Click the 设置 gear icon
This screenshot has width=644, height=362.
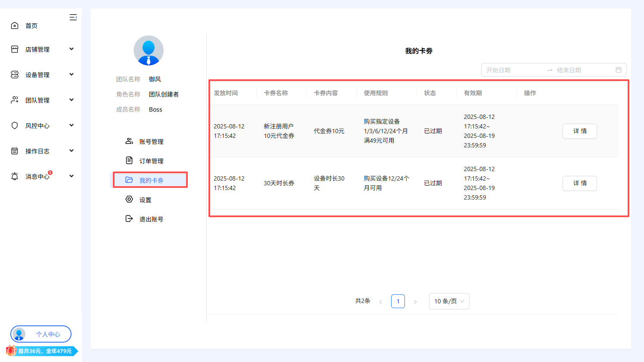[x=128, y=199]
